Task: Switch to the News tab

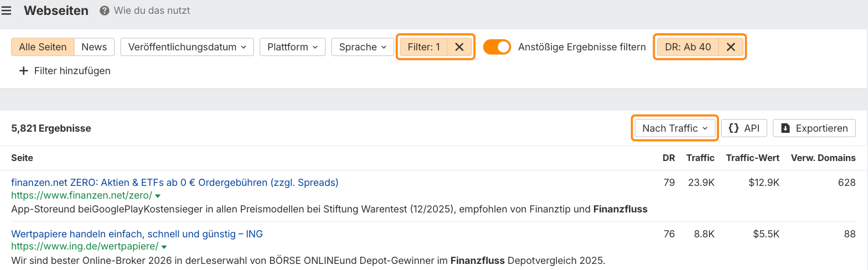Action: 94,47
